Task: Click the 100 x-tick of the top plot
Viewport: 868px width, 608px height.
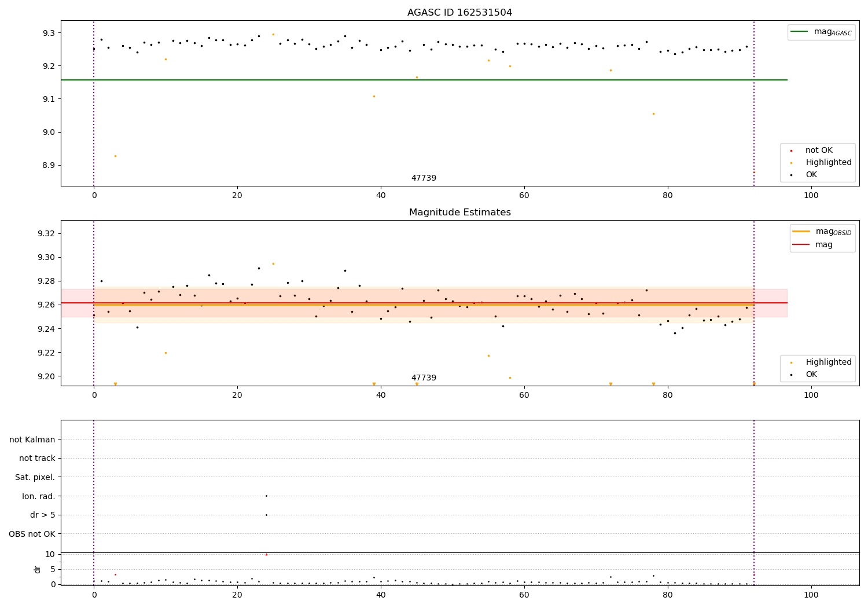Action: point(811,196)
